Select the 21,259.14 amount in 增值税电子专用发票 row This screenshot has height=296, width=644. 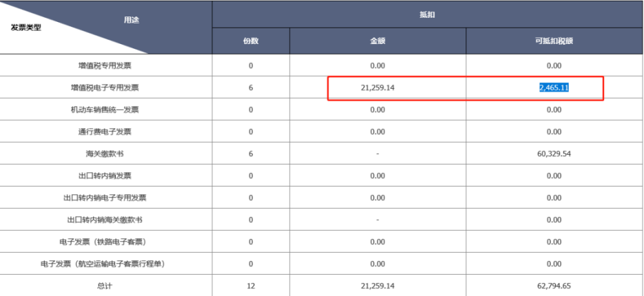click(x=377, y=87)
